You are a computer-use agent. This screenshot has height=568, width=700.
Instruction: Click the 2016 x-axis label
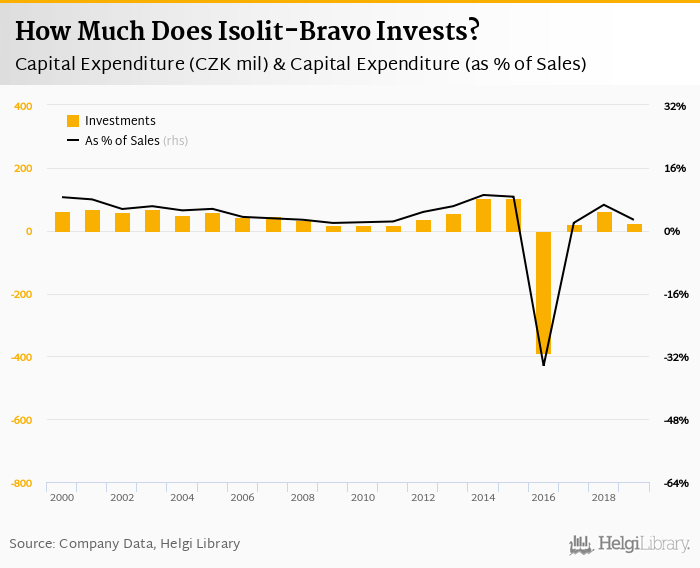[x=543, y=497]
